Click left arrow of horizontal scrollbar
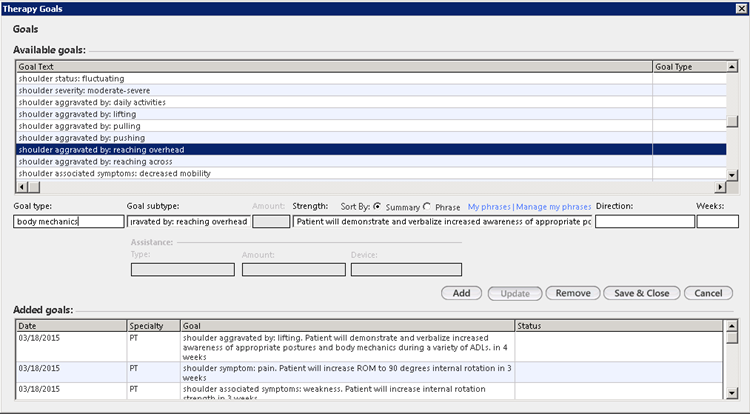 click(22, 187)
